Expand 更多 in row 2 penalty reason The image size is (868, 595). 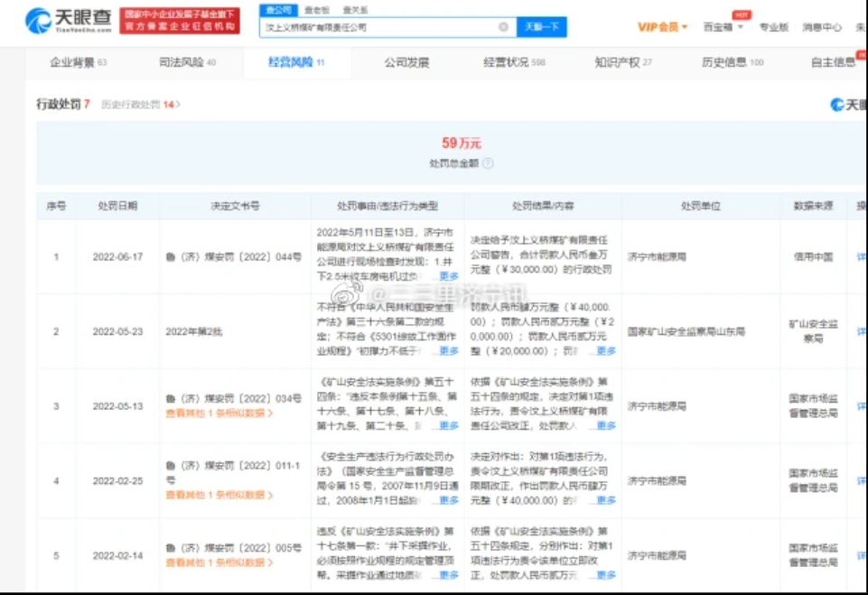448,350
